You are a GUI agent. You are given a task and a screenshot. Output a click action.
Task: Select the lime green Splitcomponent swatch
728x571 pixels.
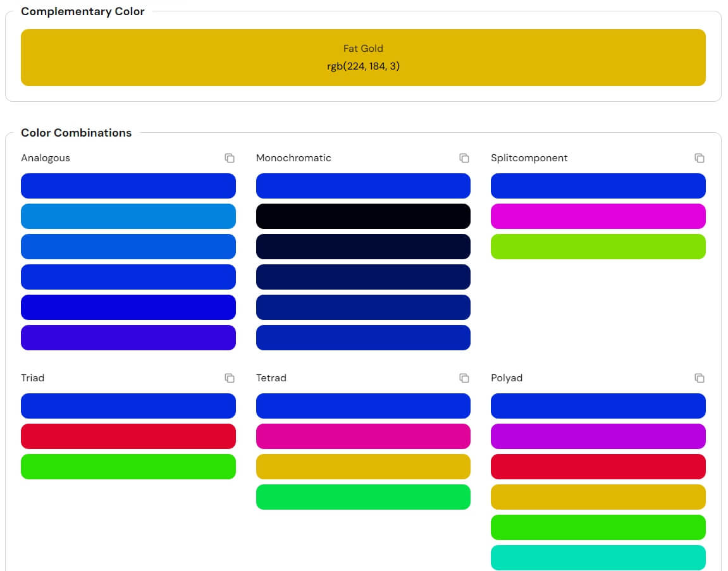(598, 247)
